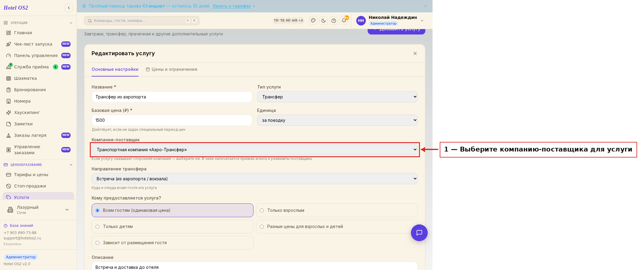This screenshot has width=644, height=270.
Task: Click the Добавить услугу button
Action: [396, 31]
